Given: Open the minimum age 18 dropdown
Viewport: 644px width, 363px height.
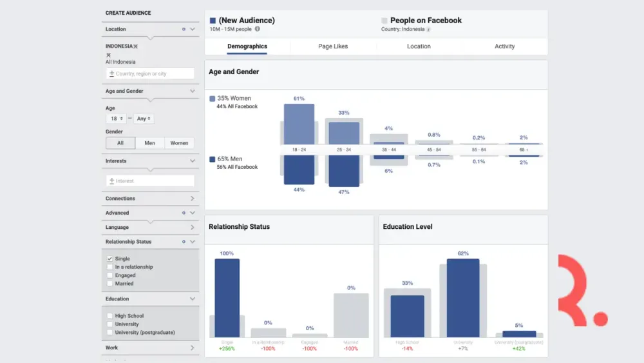Looking at the screenshot, I should 116,119.
